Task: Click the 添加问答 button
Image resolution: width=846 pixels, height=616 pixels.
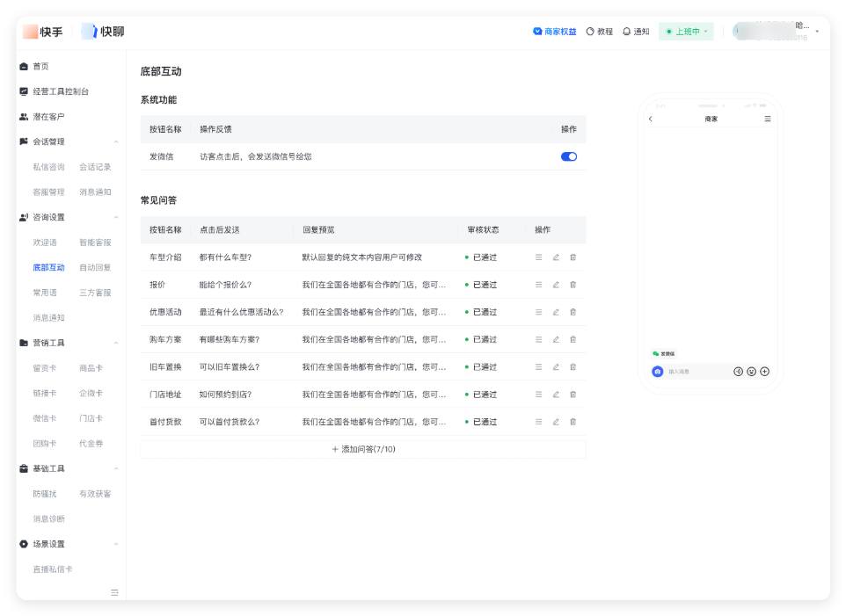Action: tap(362, 448)
